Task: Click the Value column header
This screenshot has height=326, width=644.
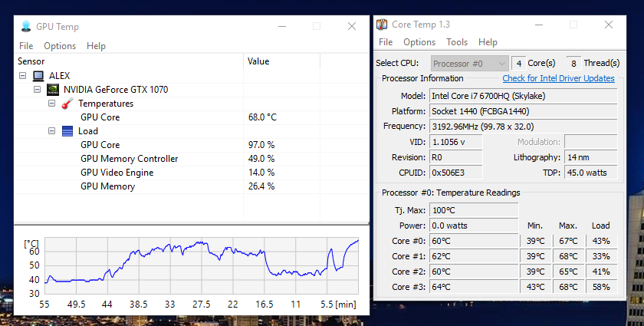Action: tap(281, 61)
